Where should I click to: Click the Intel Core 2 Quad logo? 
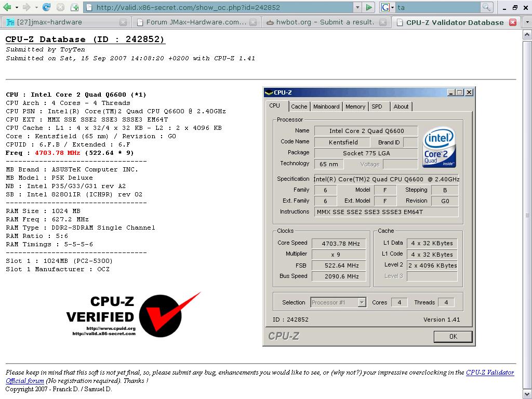[x=439, y=147]
